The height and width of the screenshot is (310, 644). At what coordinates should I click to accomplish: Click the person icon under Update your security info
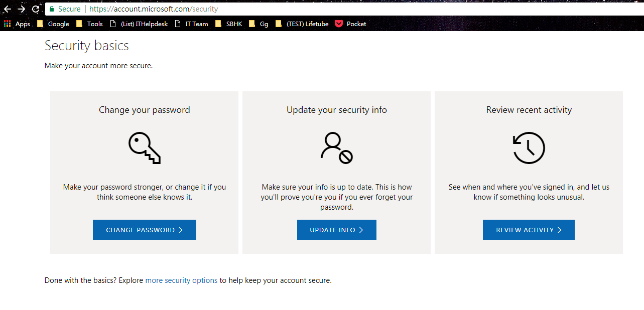click(336, 148)
